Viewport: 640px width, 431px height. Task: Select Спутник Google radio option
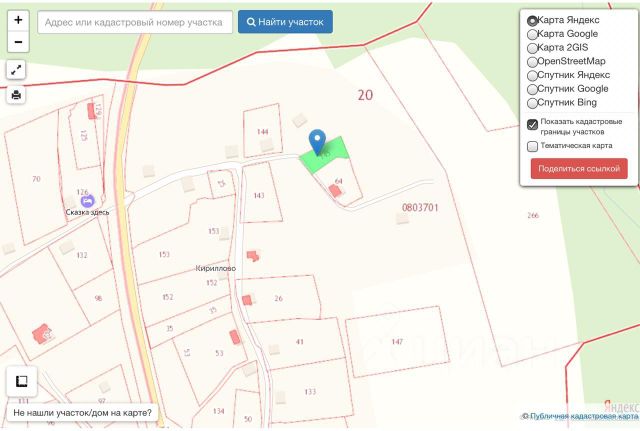point(532,89)
